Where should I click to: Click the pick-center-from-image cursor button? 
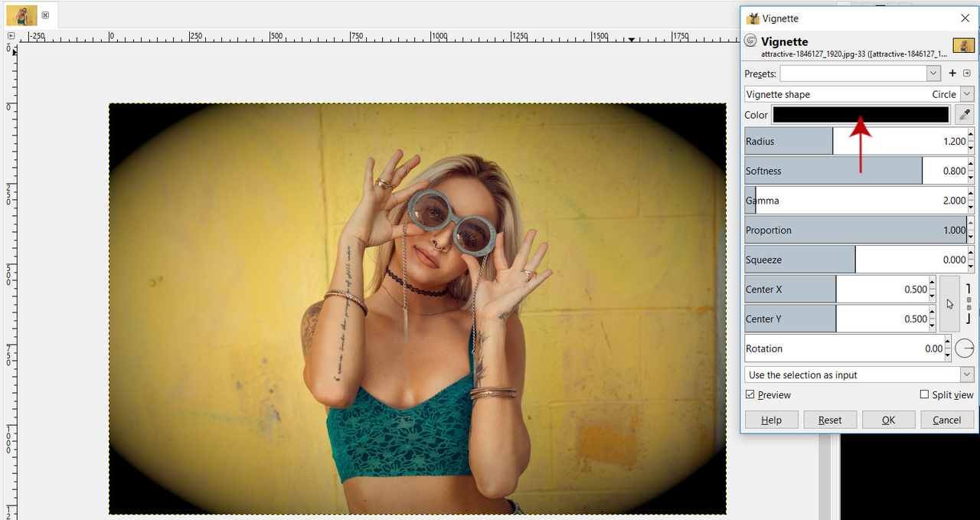[x=949, y=304]
